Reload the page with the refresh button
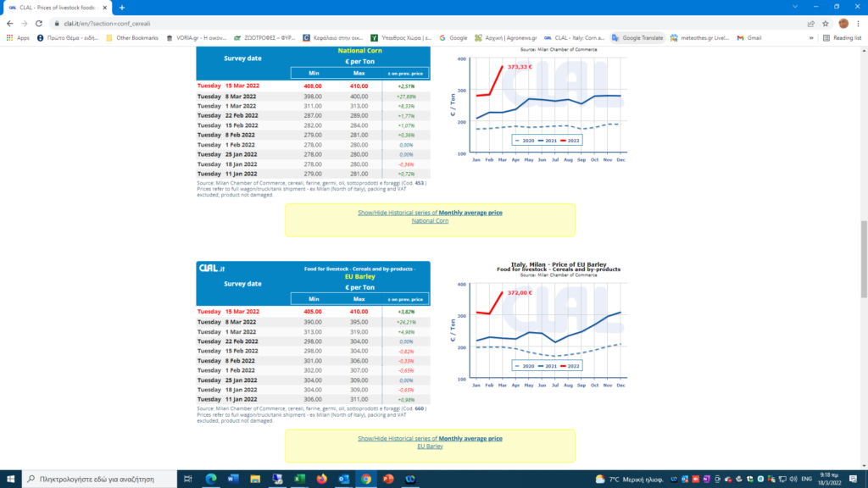868x488 pixels. coord(39,24)
